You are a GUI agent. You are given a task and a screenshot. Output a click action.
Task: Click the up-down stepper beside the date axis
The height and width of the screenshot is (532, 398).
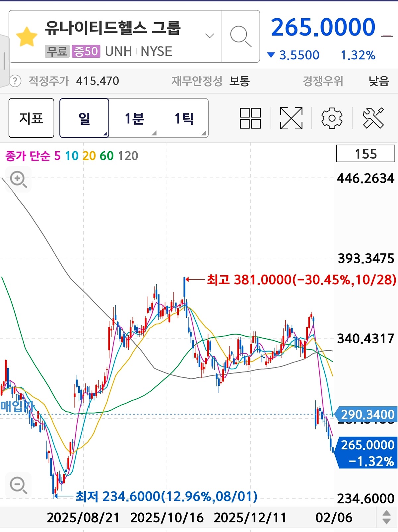point(386,517)
